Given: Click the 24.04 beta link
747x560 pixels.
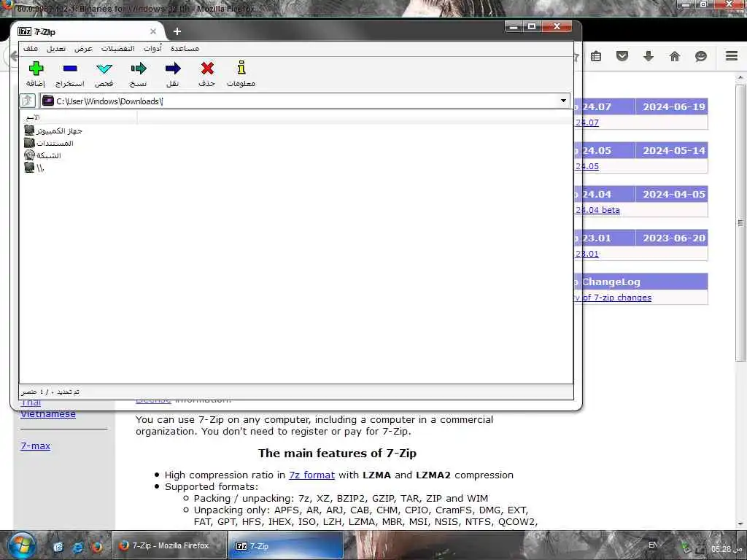Looking at the screenshot, I should pyautogui.click(x=597, y=210).
